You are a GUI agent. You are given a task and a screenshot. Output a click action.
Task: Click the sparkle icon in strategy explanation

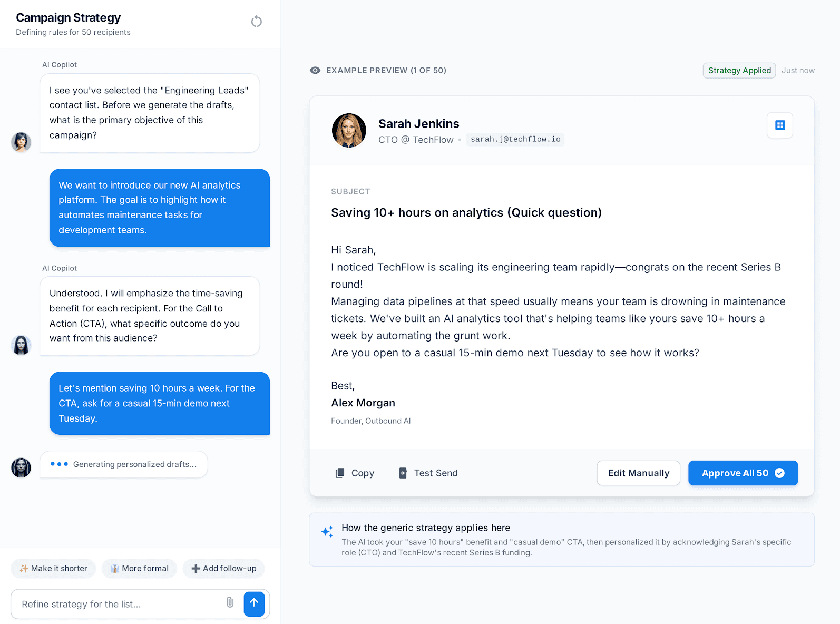tap(327, 531)
